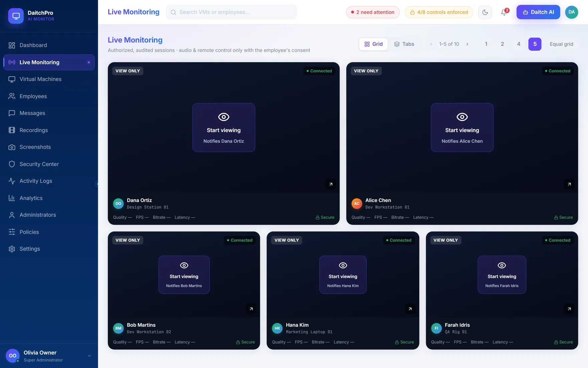Screen dimensions: 588x368
Task: Click the DaitchPro monitor logo
Action: tap(16, 16)
